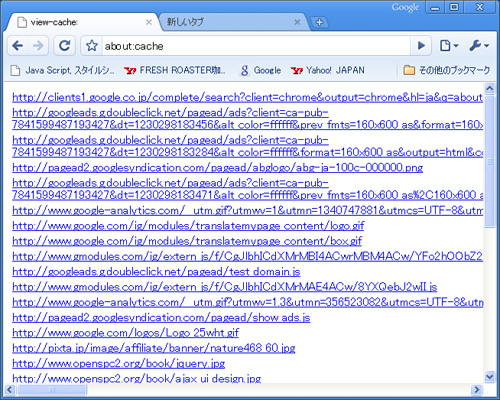Open Java Script, スタイルシ bookmark

62,70
